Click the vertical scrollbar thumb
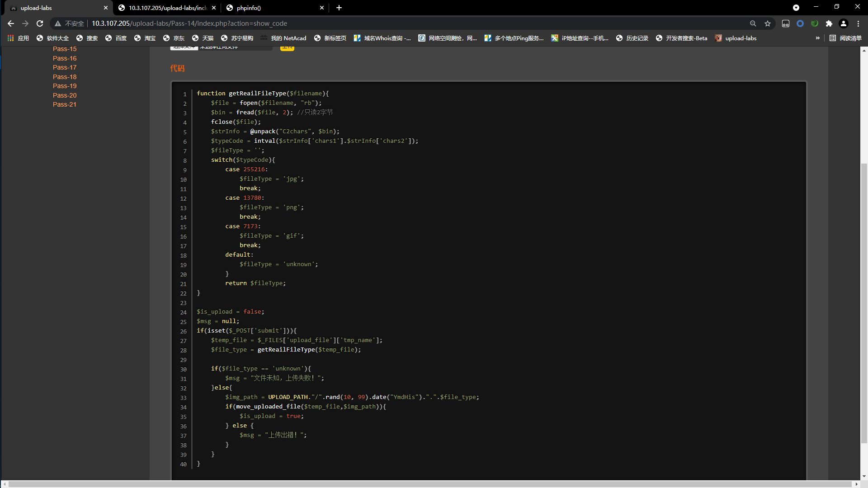 click(x=864, y=303)
